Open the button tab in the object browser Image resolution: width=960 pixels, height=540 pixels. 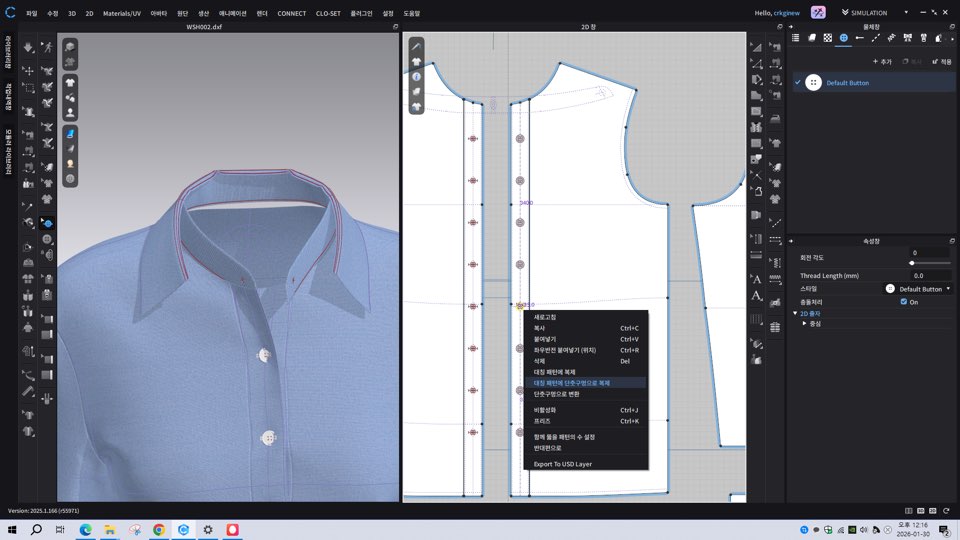pyautogui.click(x=843, y=37)
